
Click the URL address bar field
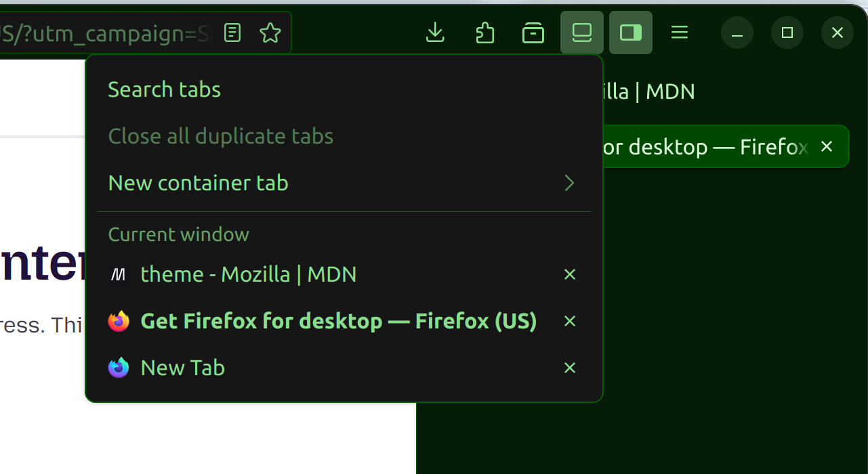(x=102, y=33)
